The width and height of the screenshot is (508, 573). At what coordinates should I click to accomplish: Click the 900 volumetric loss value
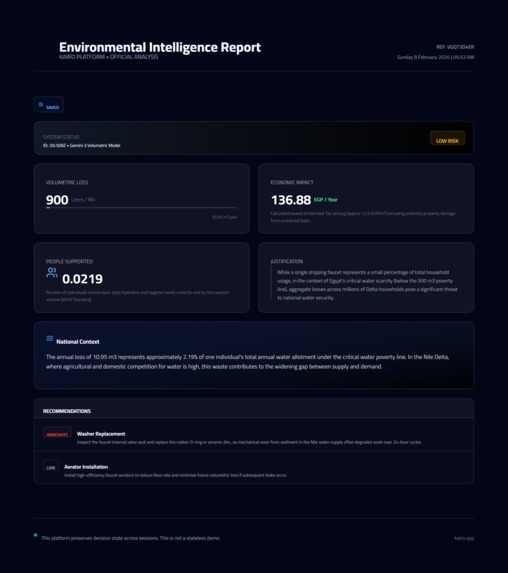(57, 200)
